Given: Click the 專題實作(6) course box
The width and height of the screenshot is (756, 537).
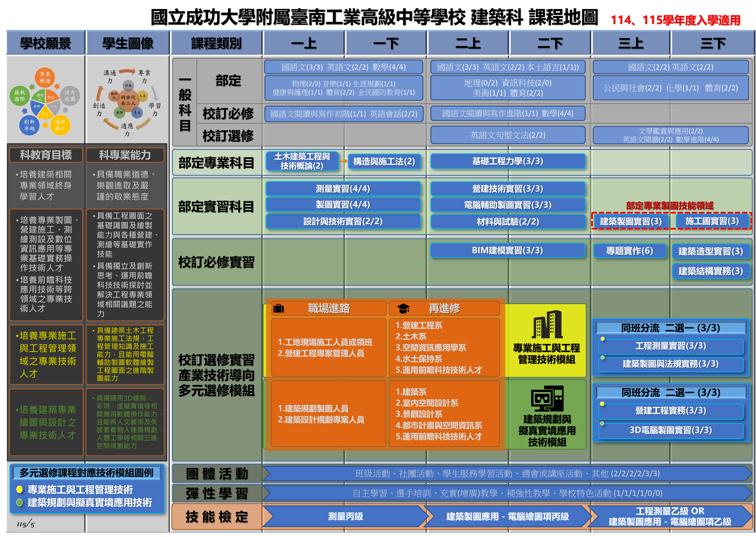Looking at the screenshot, I should coord(629,251).
